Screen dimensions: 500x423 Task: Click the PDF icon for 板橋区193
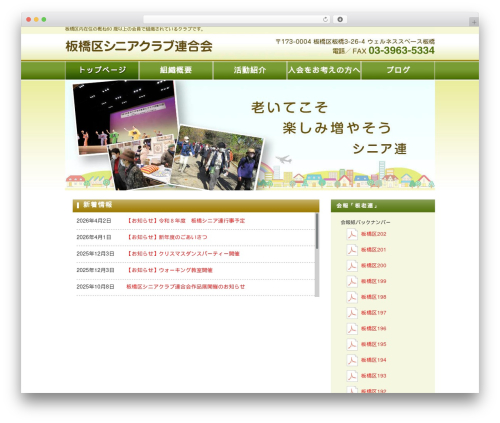(x=352, y=376)
